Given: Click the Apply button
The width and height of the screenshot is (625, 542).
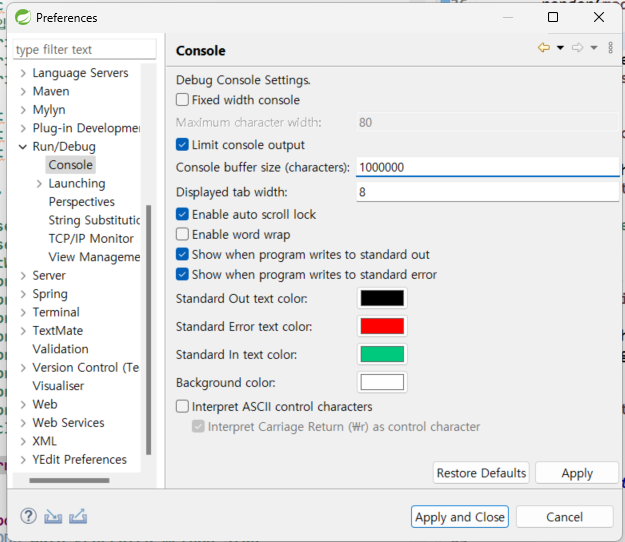Looking at the screenshot, I should click(577, 473).
